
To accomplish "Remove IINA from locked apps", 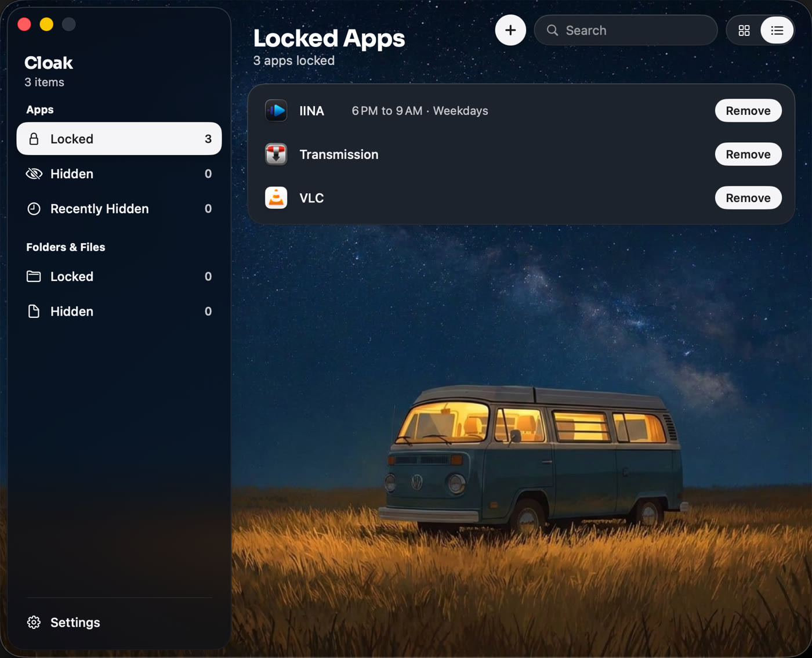I will point(748,111).
